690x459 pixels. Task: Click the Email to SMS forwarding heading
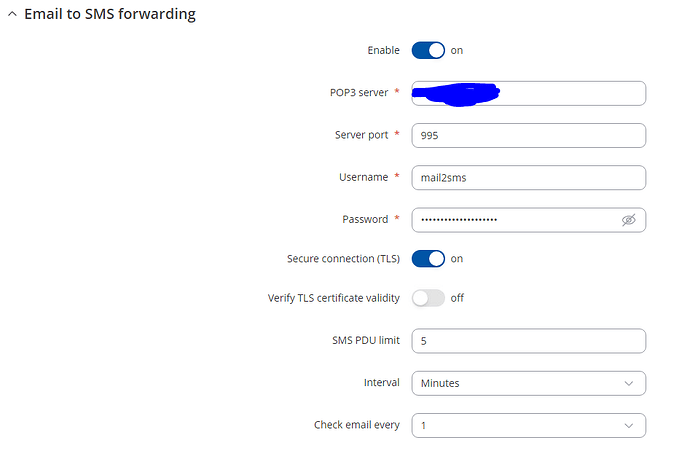click(110, 14)
